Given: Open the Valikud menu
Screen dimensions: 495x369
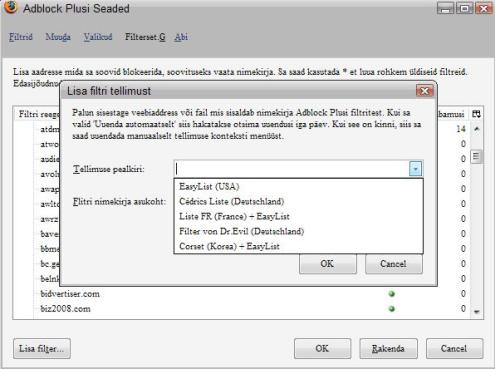Looking at the screenshot, I should tap(98, 37).
